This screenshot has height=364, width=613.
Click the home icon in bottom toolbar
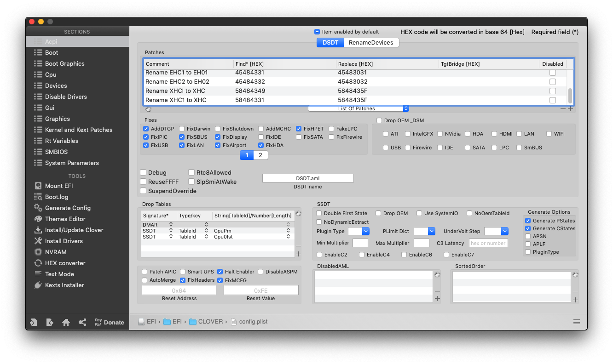66,322
